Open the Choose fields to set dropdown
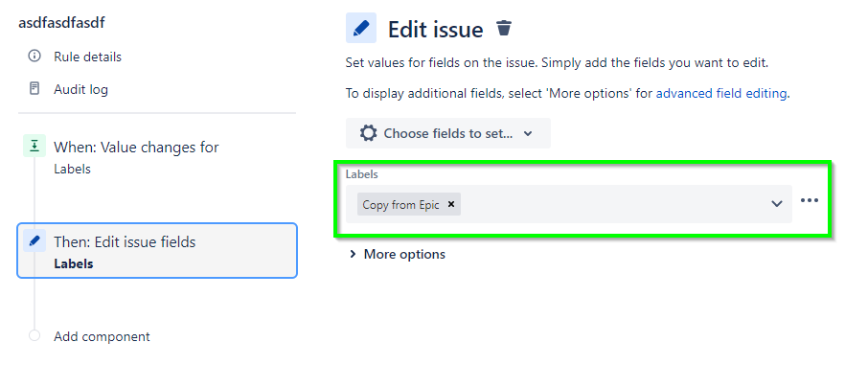 pyautogui.click(x=448, y=133)
